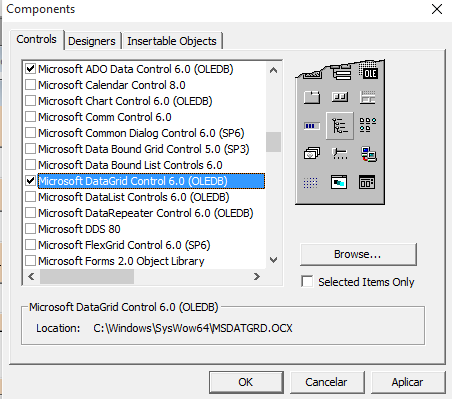Confirm with the OK button
The width and height of the screenshot is (452, 399).
[x=246, y=382]
